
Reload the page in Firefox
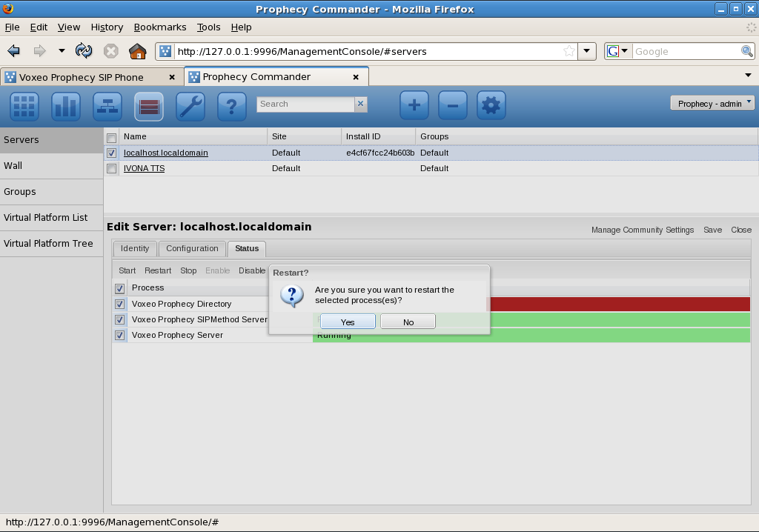[84, 51]
